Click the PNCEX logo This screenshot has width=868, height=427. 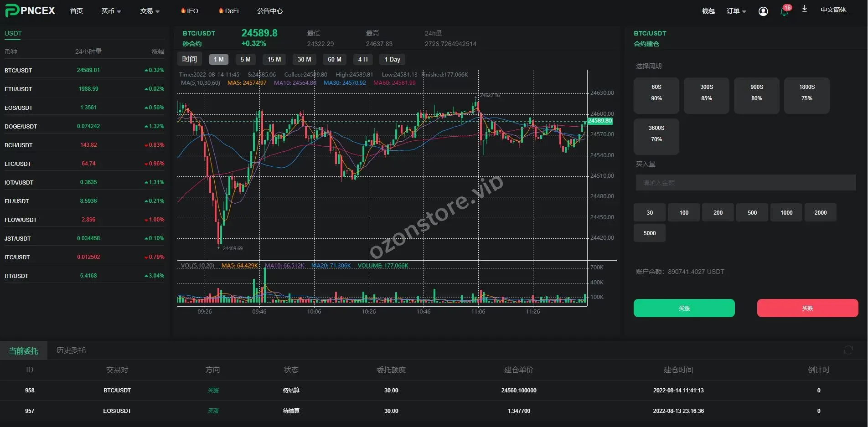click(x=30, y=10)
